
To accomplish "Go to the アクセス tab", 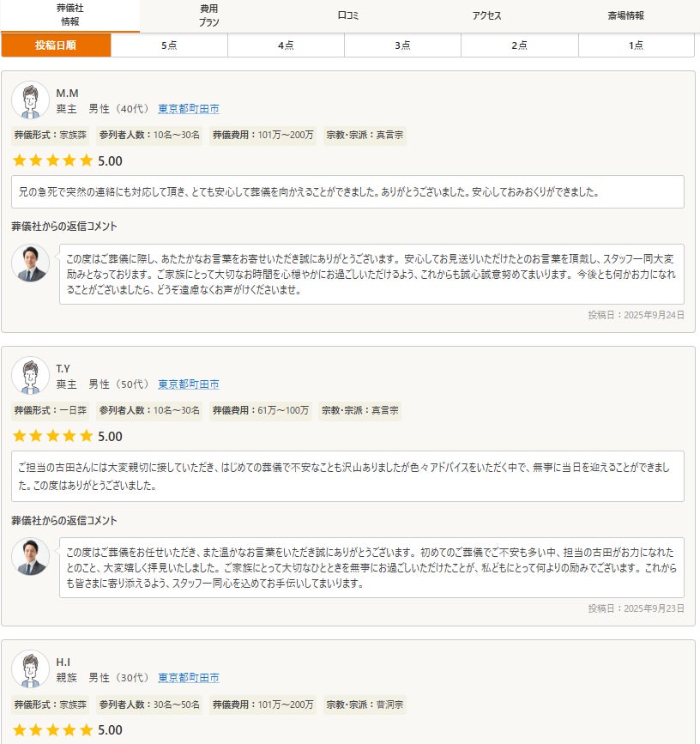I will point(486,15).
